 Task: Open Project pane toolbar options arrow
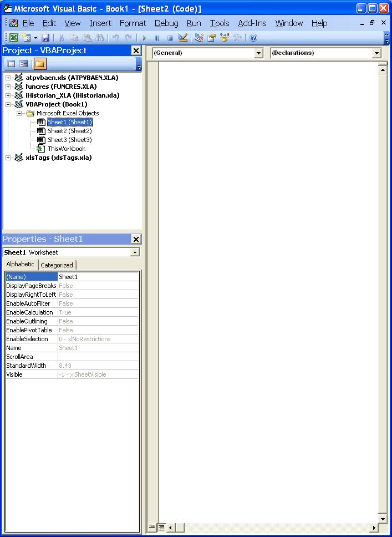point(139,64)
